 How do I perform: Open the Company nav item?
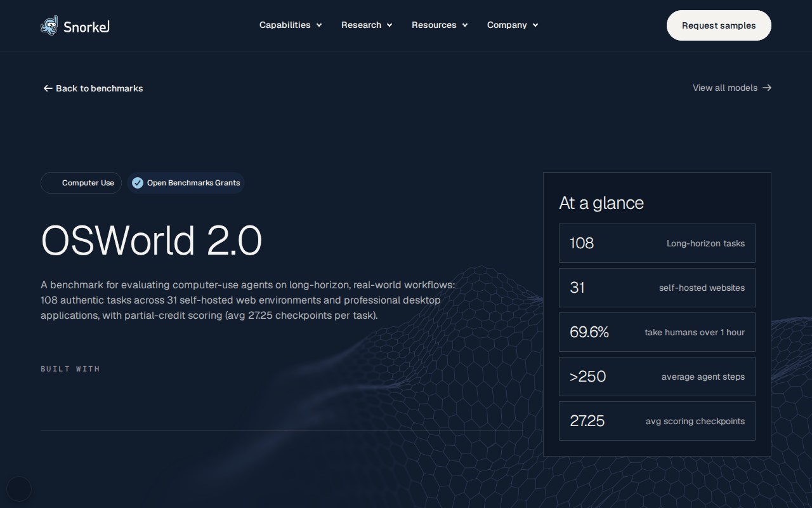507,25
